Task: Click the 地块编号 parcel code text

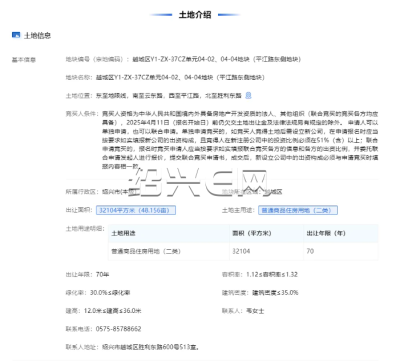Action: pyautogui.click(x=217, y=59)
